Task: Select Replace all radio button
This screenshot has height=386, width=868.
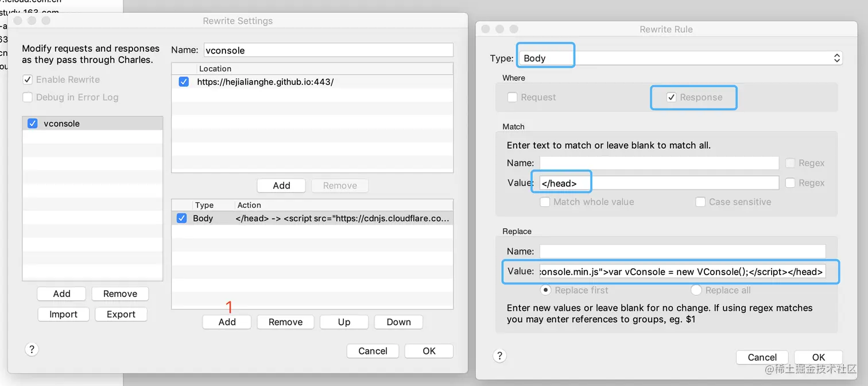Action: (696, 290)
